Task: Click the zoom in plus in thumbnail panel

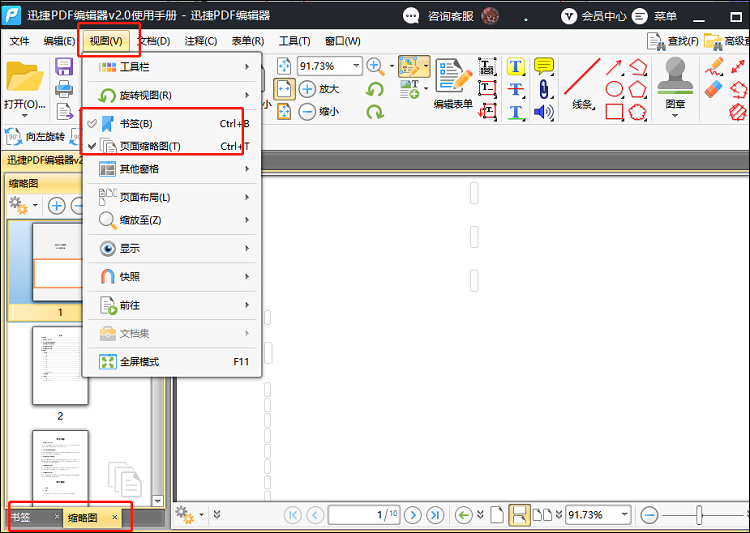Action: [x=56, y=206]
